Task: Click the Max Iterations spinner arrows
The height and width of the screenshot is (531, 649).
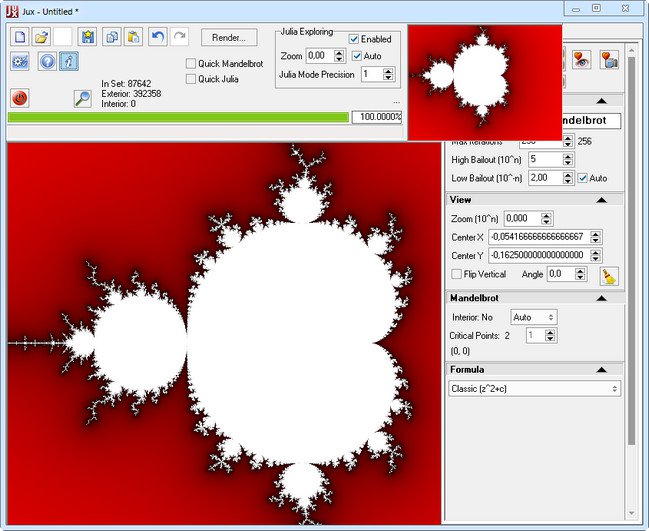Action: (568, 141)
